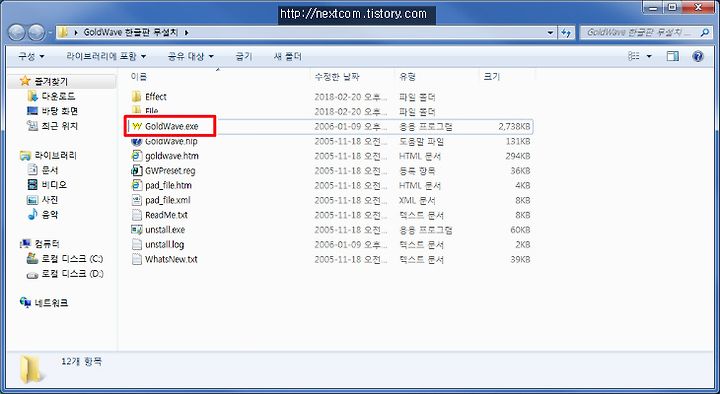Open 로컬 디스크 (C:) in sidebar
The height and width of the screenshot is (394, 720).
click(72, 259)
